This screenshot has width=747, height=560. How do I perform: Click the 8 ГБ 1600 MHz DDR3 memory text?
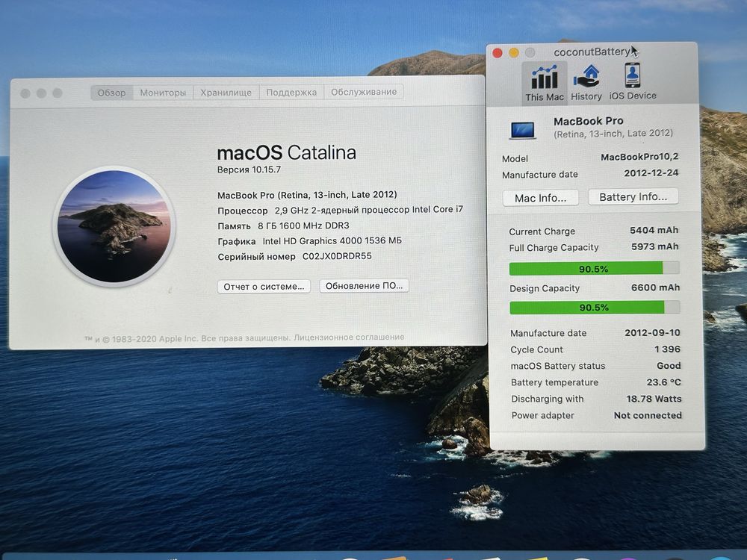pos(303,225)
